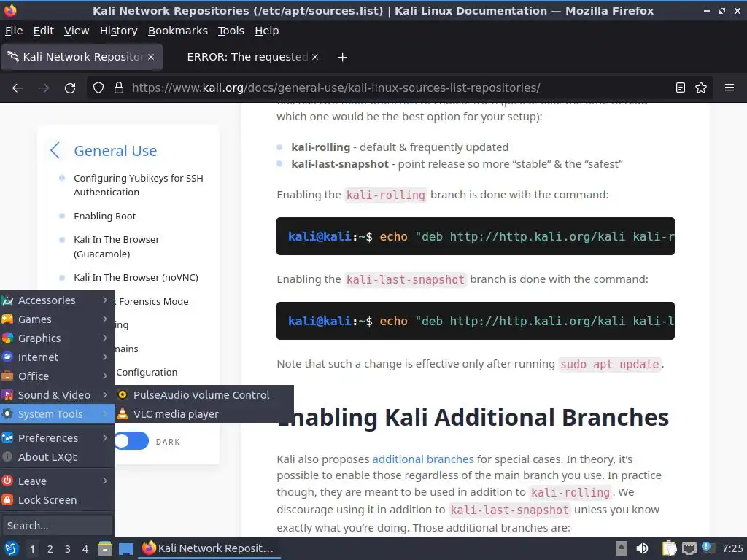Expand the System Tools submenu

click(58, 414)
